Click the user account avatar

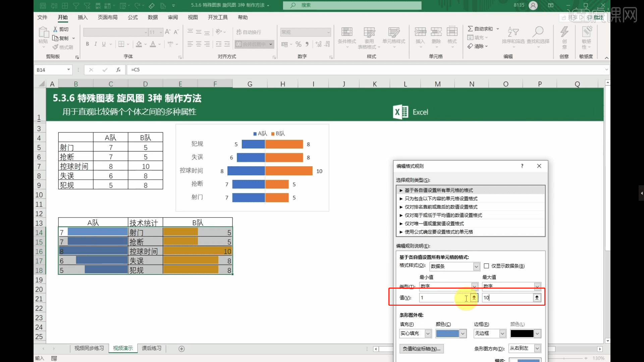coord(533,5)
